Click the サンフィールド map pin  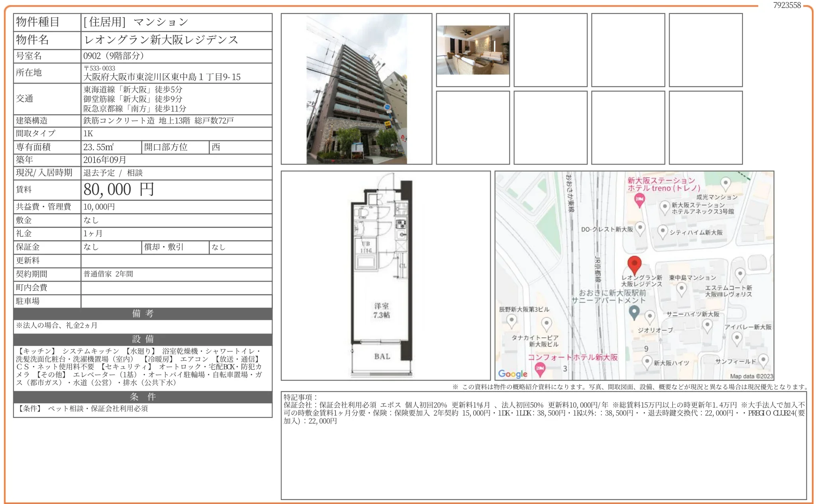[763, 360]
